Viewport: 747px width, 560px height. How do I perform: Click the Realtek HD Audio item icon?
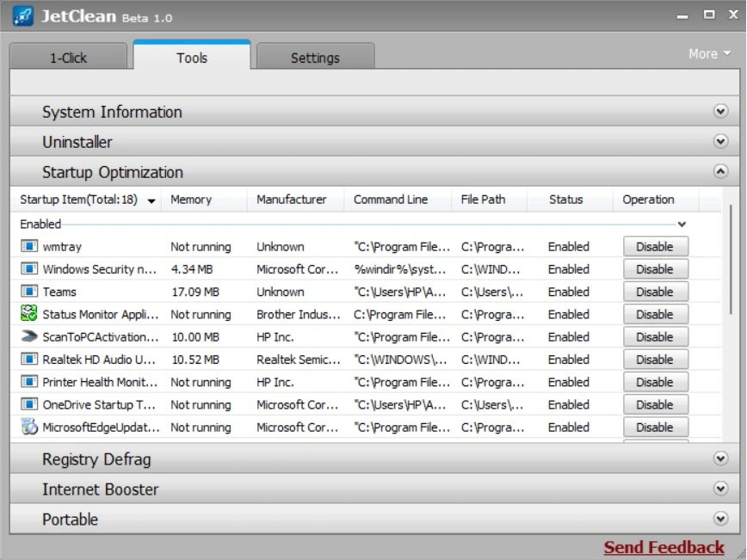click(29, 359)
